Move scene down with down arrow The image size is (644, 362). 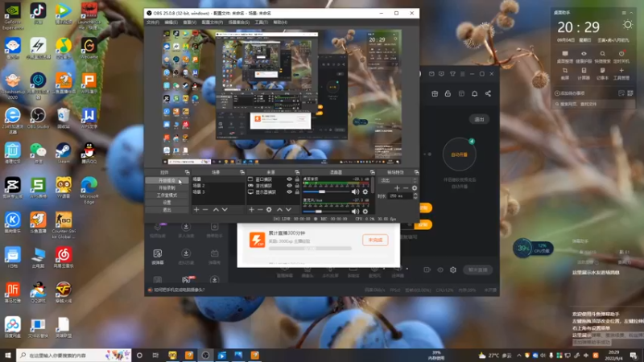click(225, 210)
